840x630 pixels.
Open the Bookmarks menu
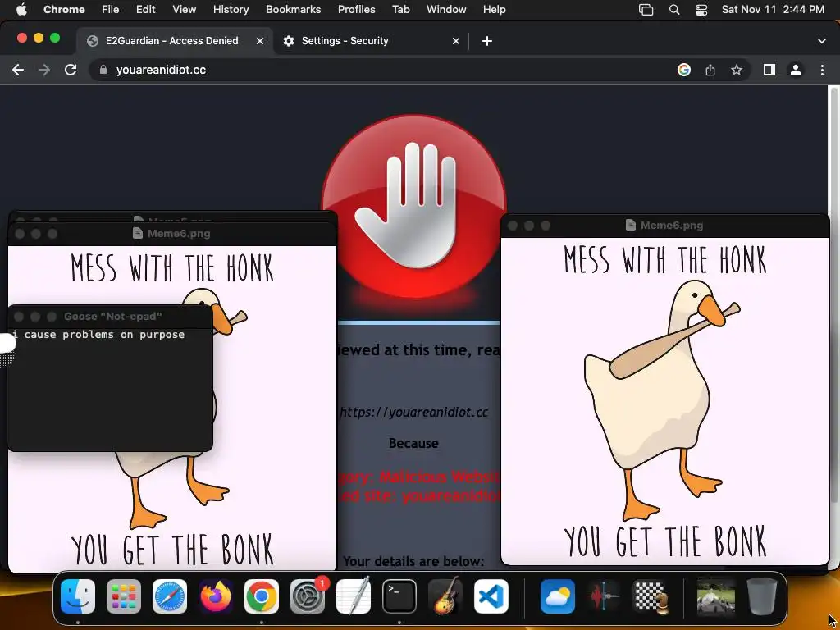coord(293,10)
